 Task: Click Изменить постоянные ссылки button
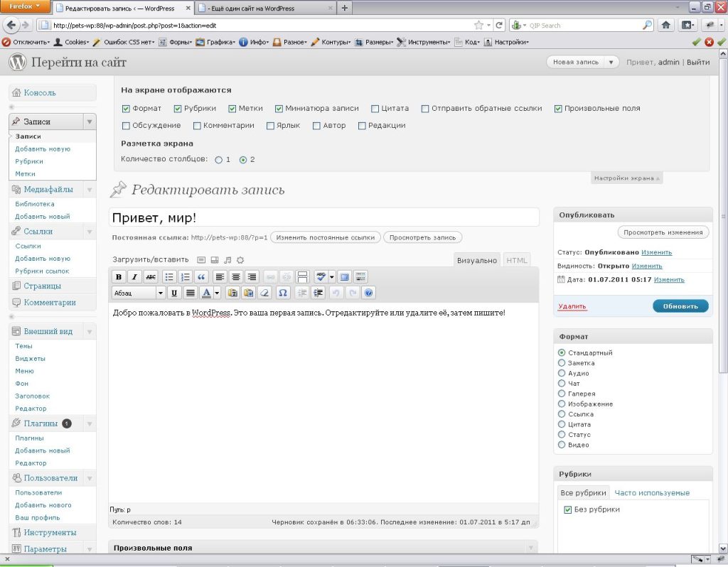click(325, 237)
